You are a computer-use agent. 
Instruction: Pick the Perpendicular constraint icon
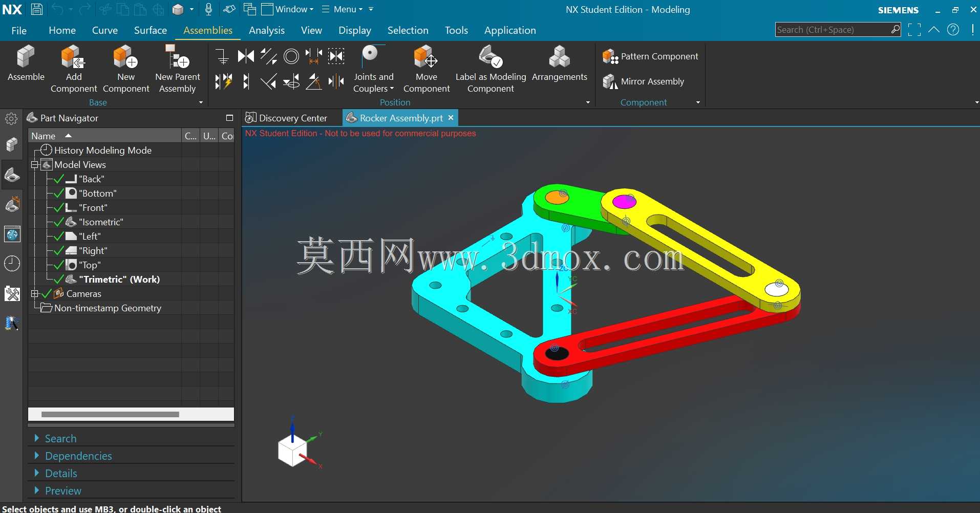click(x=268, y=81)
